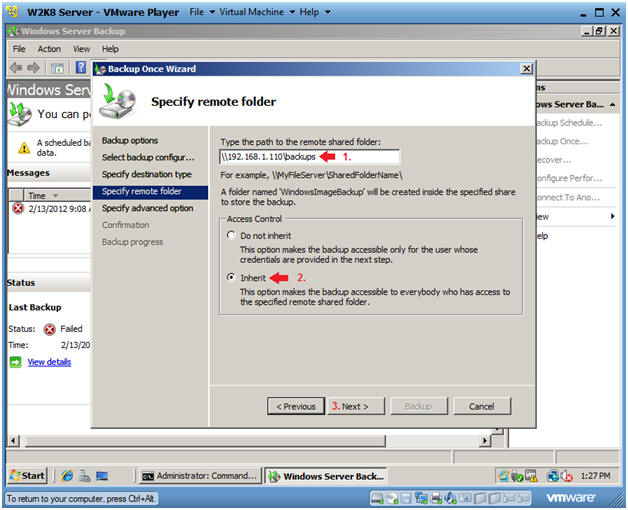
Task: Open the Action menu
Action: click(49, 49)
